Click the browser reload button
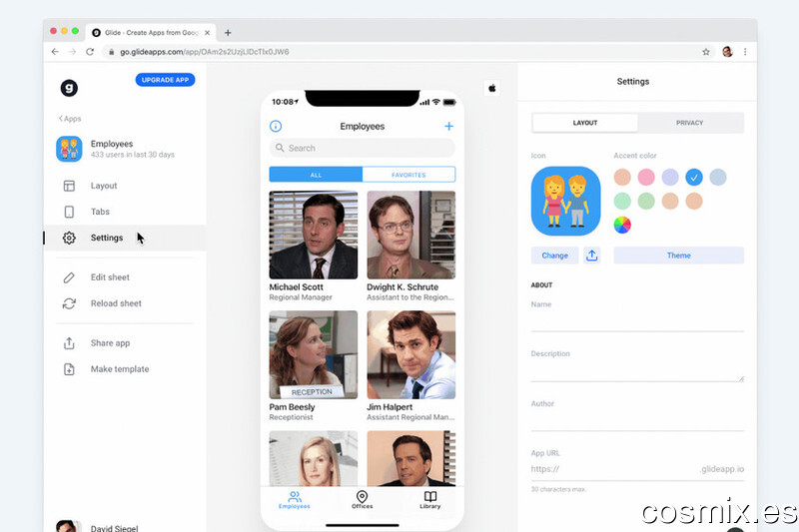The height and width of the screenshot is (532, 799). (x=90, y=52)
